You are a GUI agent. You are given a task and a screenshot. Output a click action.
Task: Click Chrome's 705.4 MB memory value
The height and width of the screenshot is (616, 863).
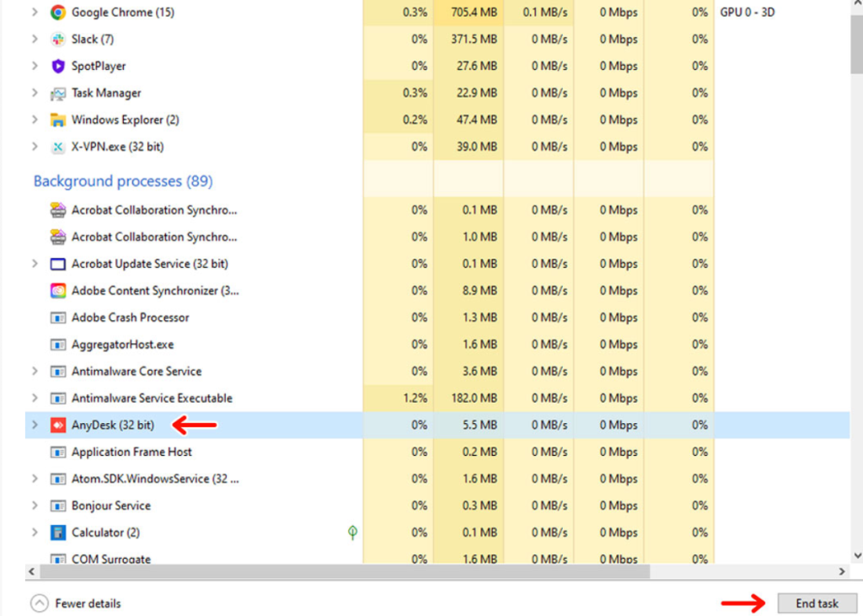[x=474, y=12]
